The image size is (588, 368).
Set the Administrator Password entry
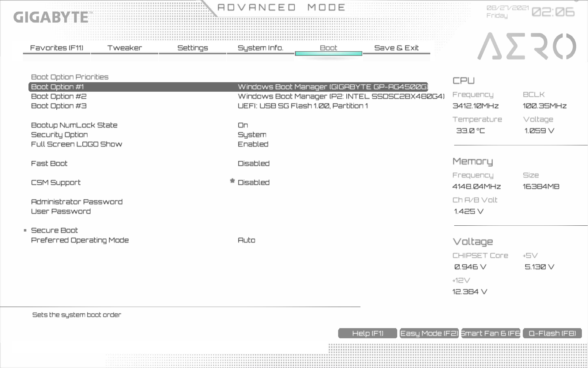[x=77, y=202]
